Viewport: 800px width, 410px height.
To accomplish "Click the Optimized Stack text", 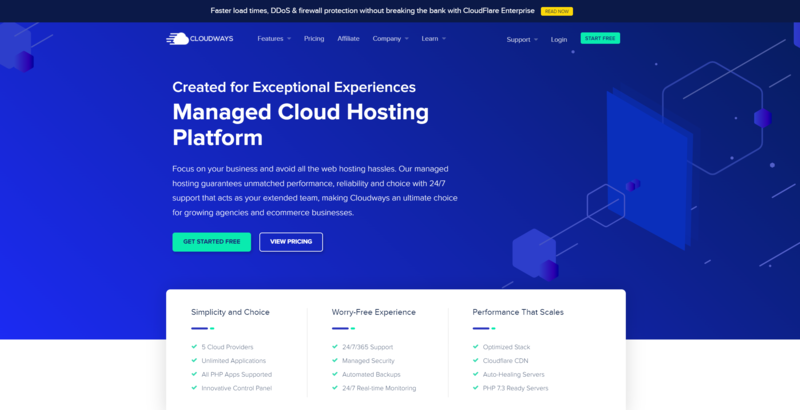I will [x=507, y=347].
